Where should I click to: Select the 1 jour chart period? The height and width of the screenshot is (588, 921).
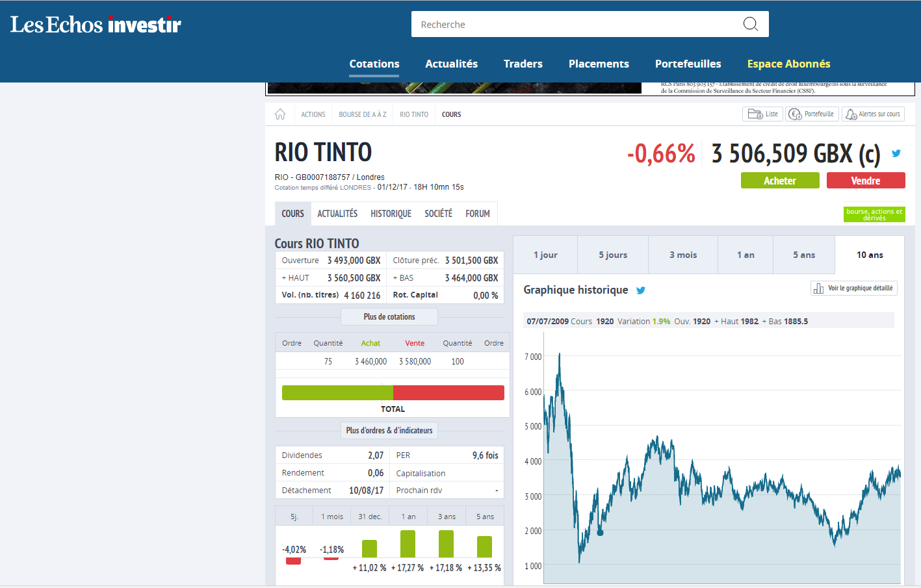pyautogui.click(x=545, y=255)
